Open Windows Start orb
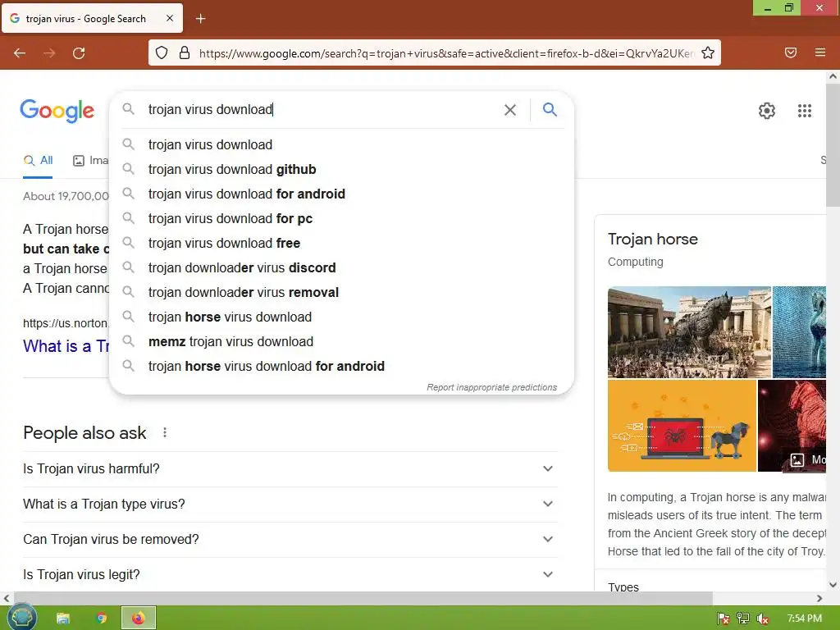840x630 pixels. [x=22, y=617]
